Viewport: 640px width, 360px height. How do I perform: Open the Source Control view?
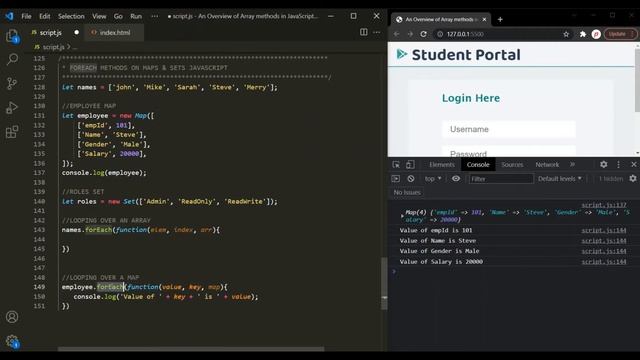tap(12, 83)
